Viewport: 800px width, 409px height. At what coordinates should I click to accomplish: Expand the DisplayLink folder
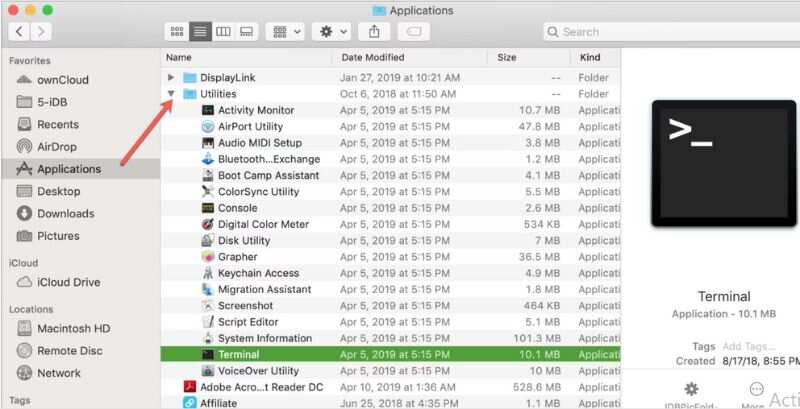point(171,77)
